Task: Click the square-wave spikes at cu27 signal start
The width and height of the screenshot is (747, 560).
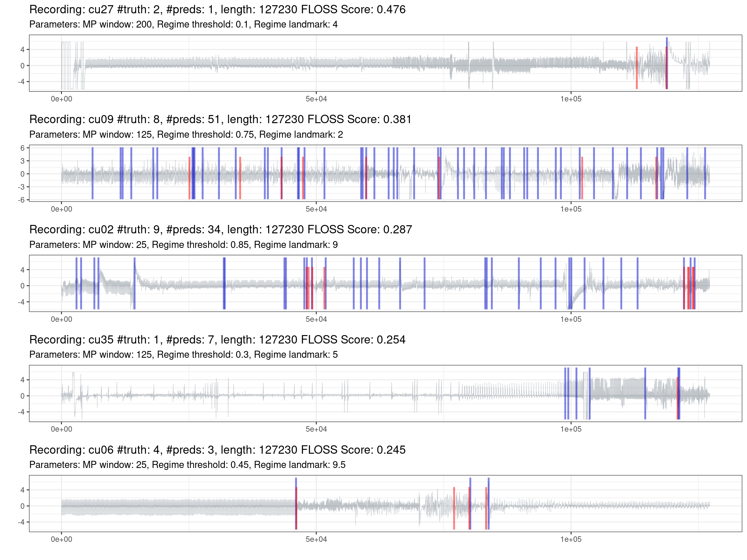Action: [72, 65]
